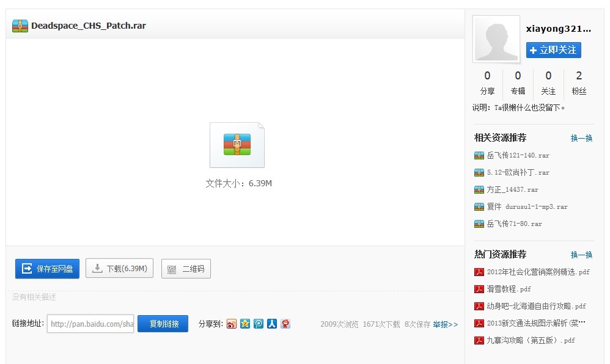
Task: Open 岳飞传71-80.rar
Action: click(514, 224)
